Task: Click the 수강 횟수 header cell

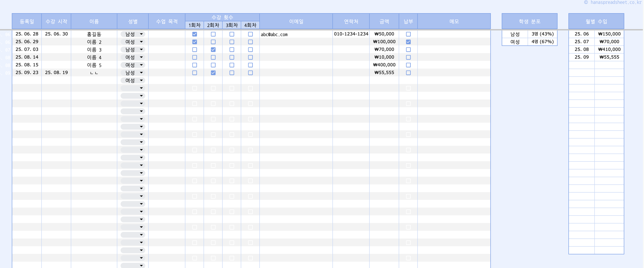Action: click(x=222, y=17)
